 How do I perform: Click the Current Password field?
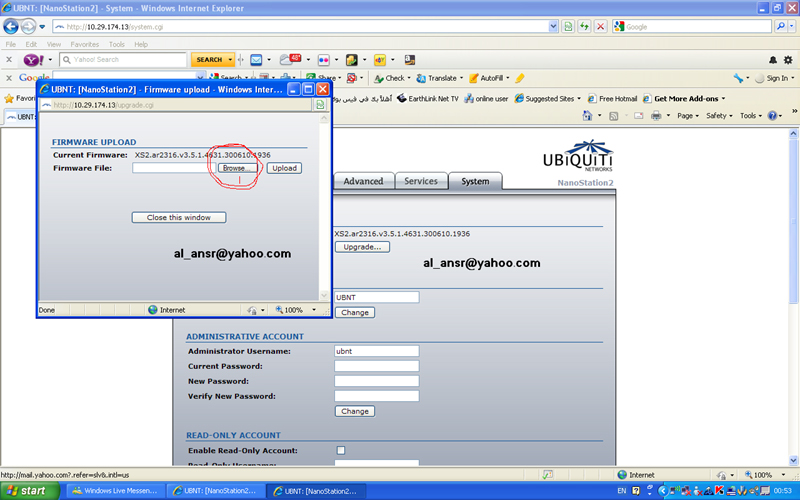377,366
